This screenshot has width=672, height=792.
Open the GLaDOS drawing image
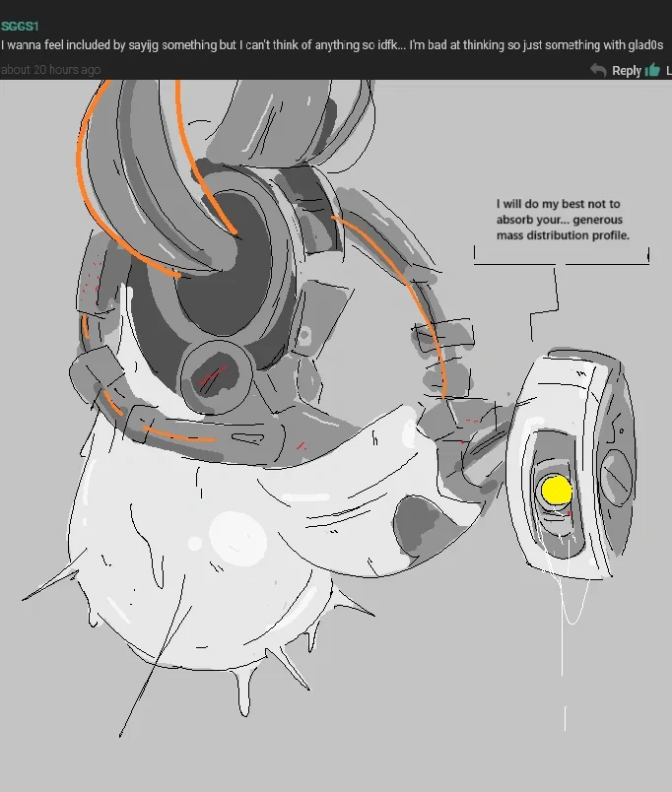[x=336, y=435]
